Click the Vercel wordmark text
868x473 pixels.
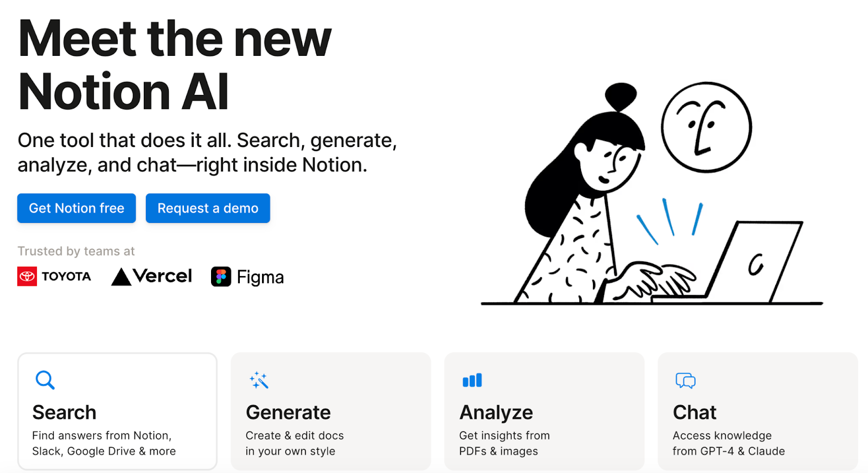click(163, 276)
